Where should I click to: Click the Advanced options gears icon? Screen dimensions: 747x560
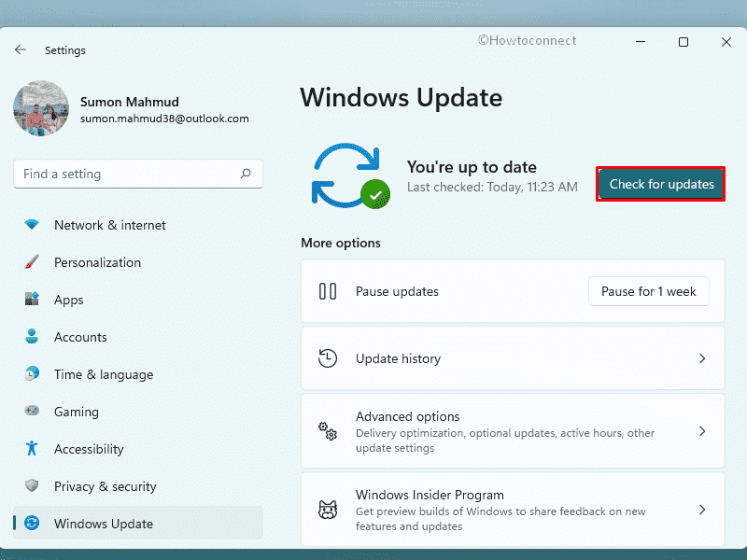pyautogui.click(x=328, y=431)
